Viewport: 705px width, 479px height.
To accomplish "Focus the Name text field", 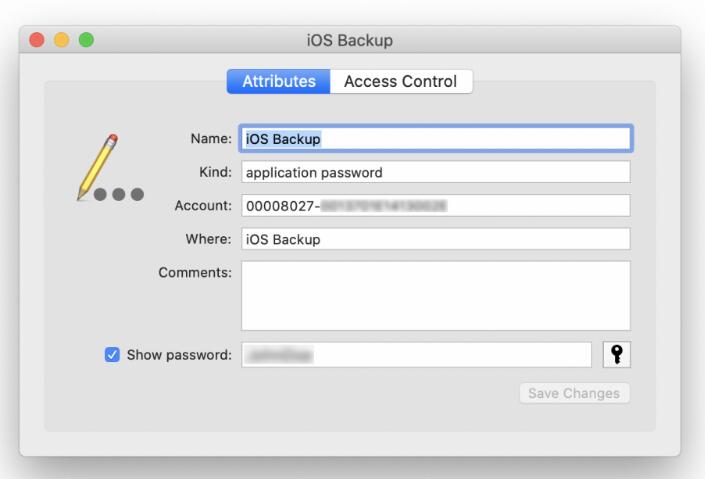I will click(x=436, y=139).
